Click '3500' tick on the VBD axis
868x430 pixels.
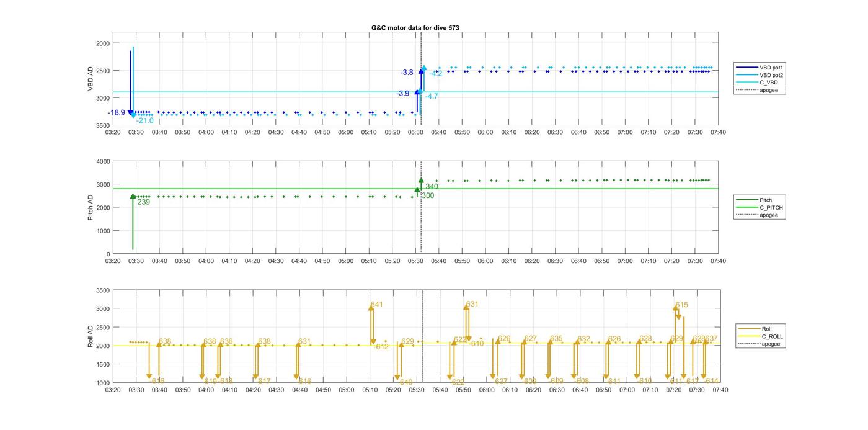(x=102, y=125)
